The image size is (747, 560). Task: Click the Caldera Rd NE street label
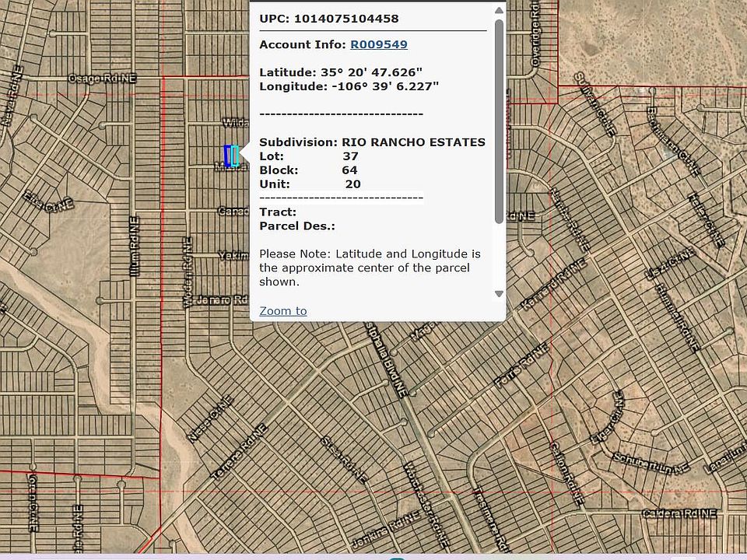click(679, 514)
